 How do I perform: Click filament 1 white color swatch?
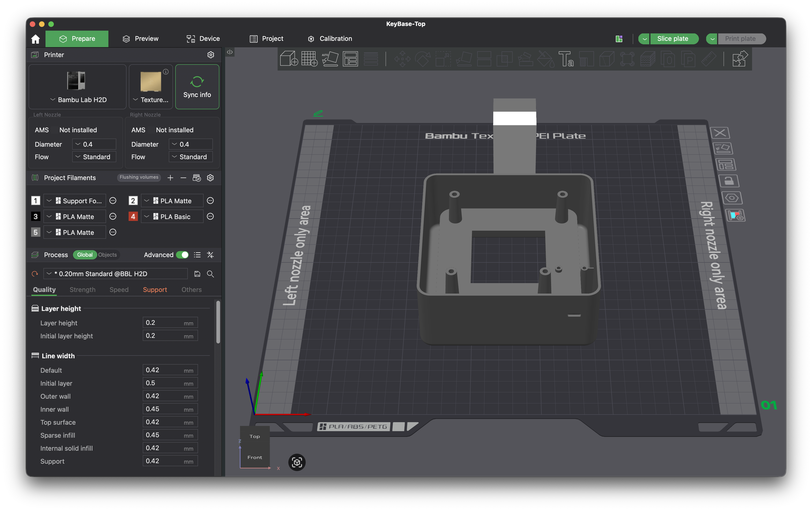(36, 201)
